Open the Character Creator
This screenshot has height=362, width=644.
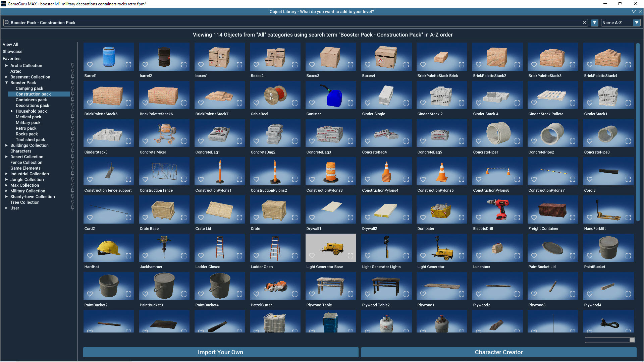click(x=499, y=352)
